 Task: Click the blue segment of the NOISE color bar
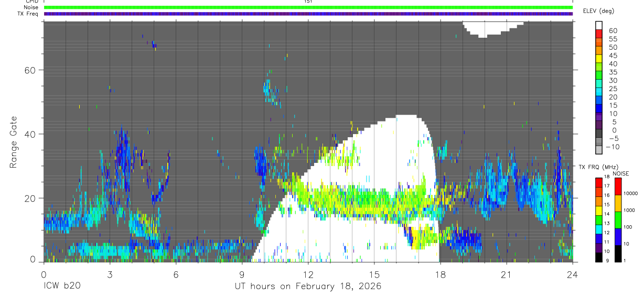(x=618, y=237)
